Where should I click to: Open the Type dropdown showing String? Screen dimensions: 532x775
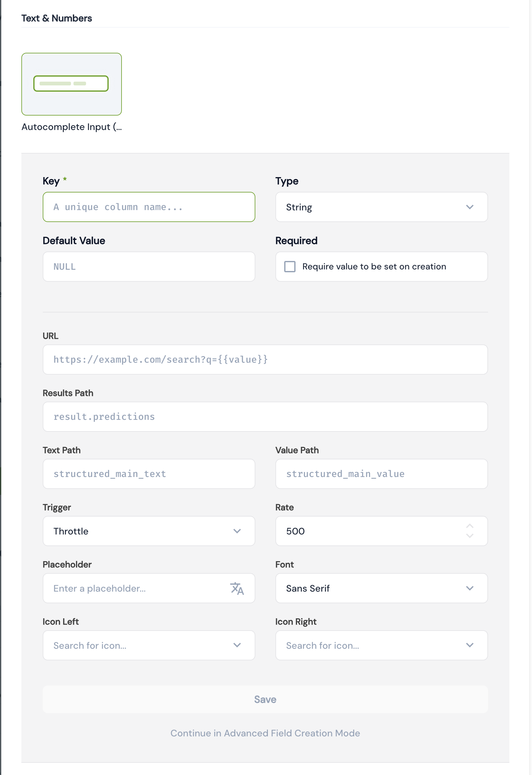381,207
